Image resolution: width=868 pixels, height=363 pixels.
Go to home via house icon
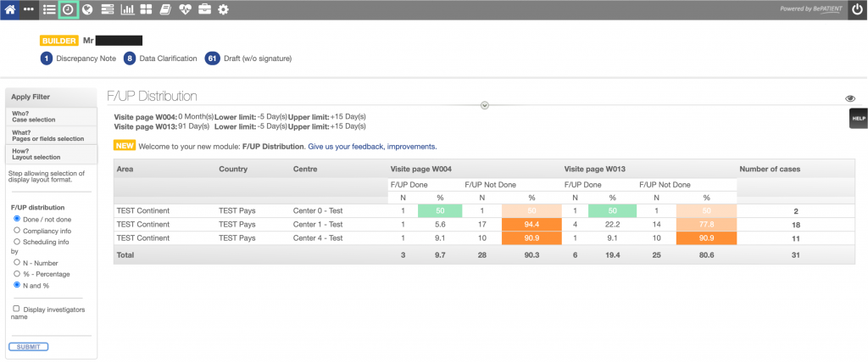[10, 10]
